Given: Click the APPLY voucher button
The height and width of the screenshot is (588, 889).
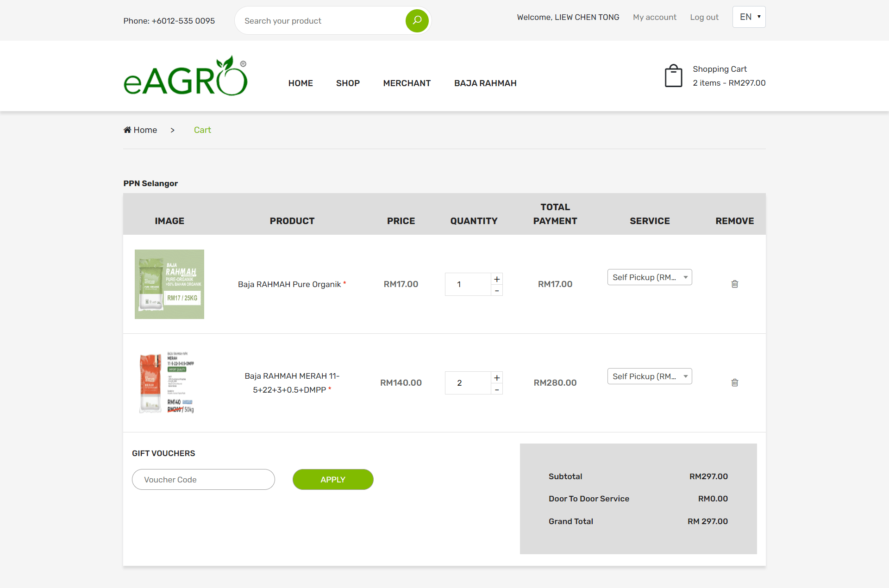Looking at the screenshot, I should point(333,480).
